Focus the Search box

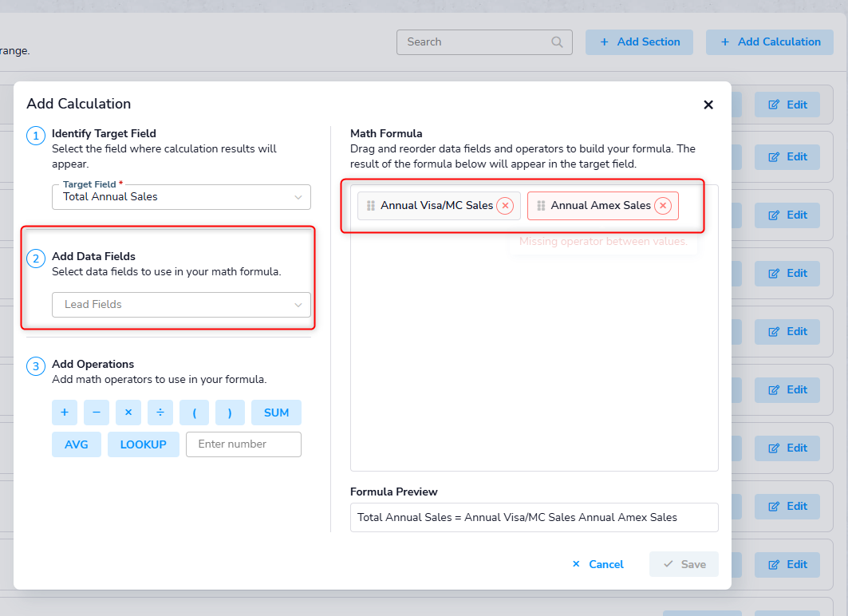pyautogui.click(x=477, y=42)
